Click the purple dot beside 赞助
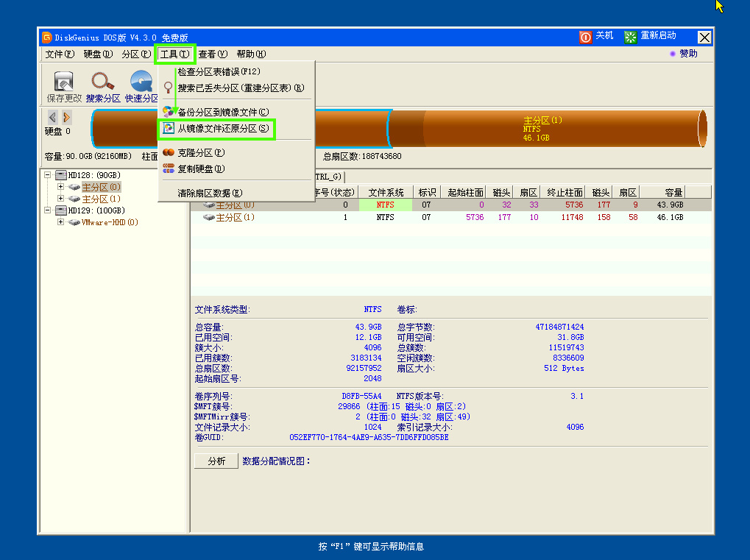The image size is (750, 560). 673,54
